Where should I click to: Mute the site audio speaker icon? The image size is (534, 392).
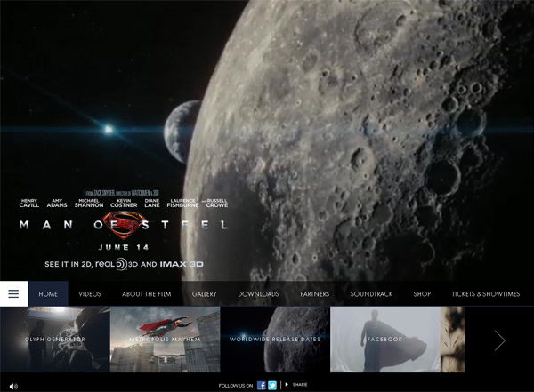(x=13, y=386)
